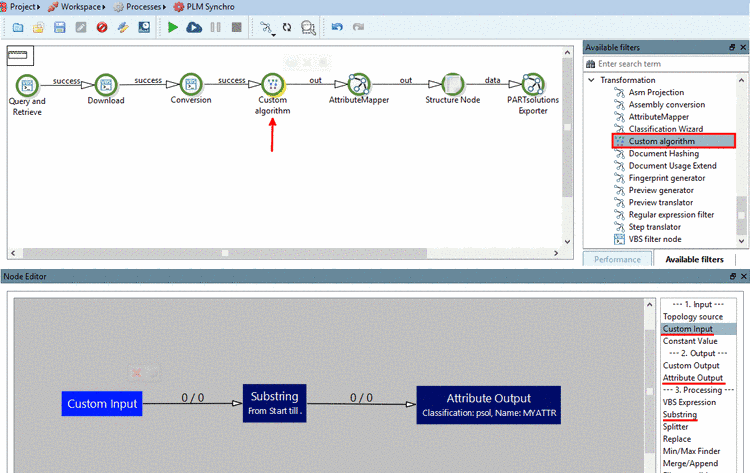Image resolution: width=750 pixels, height=473 pixels.
Task: Click the Substring block in Node Editor
Action: click(x=275, y=403)
